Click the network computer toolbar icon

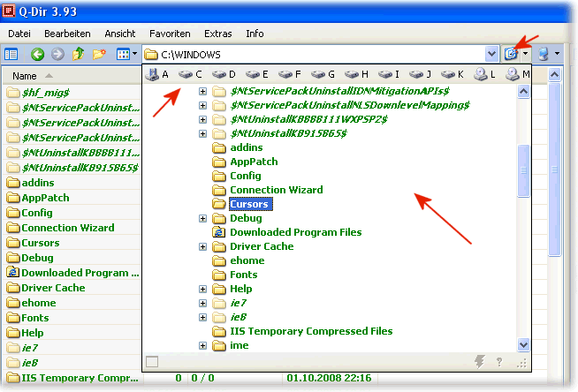click(x=544, y=54)
